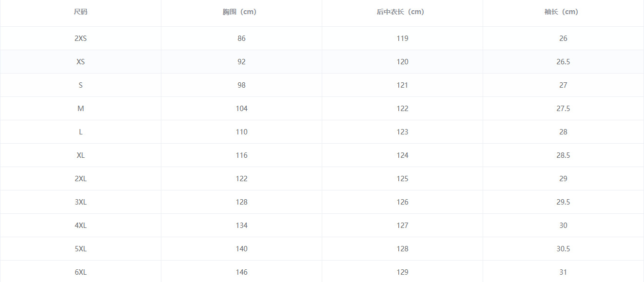Click the 袖长（cm） column header
Viewport: 644px width, 282px height.
(x=563, y=12)
